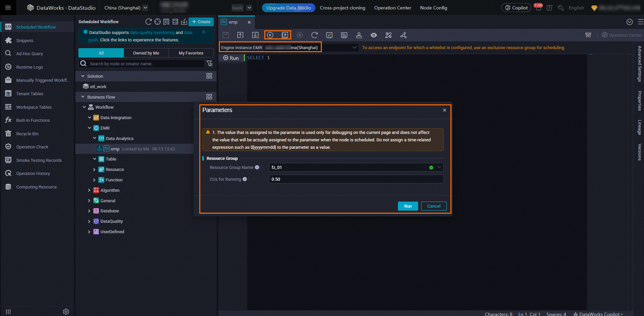The height and width of the screenshot is (316, 644).
Task: Open the help question mark icon
Action: tap(549, 7)
